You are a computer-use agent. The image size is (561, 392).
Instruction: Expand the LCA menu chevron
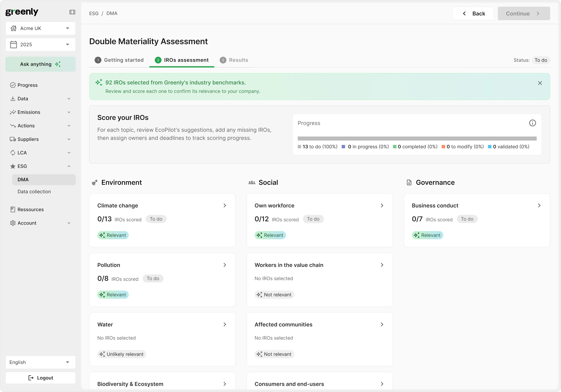69,153
